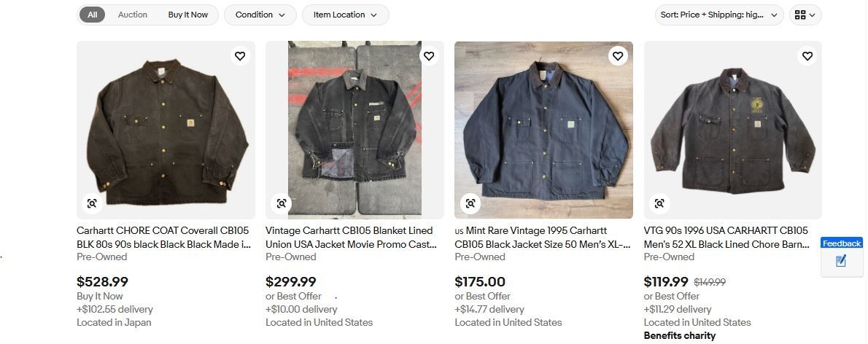
Task: Watch the 1995 Carhartt $175.00 jacket
Action: tap(618, 56)
